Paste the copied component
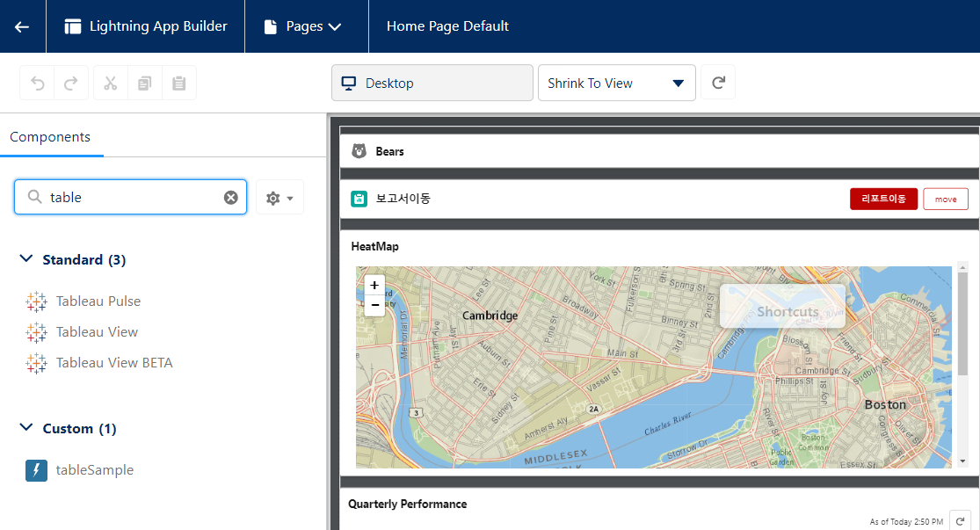This screenshot has width=980, height=530. tap(178, 83)
